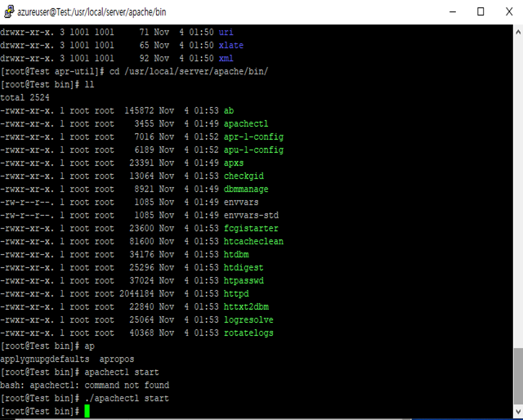Click the 'httpd' file name
Viewport: 523px width, 420px height.
(236, 294)
